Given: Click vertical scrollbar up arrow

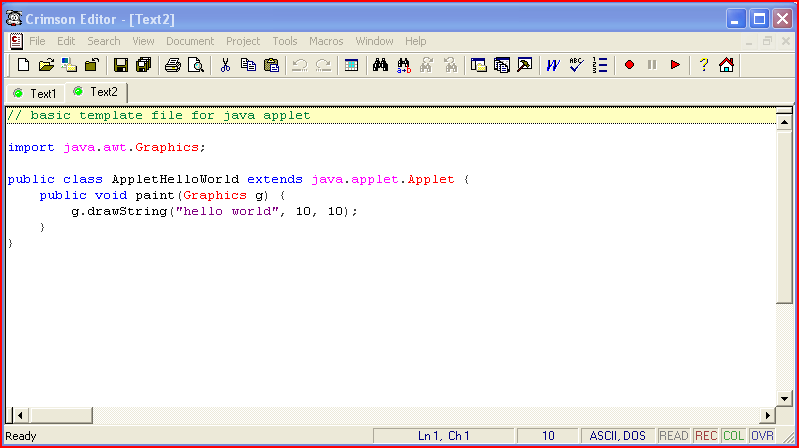Looking at the screenshot, I should [x=784, y=122].
